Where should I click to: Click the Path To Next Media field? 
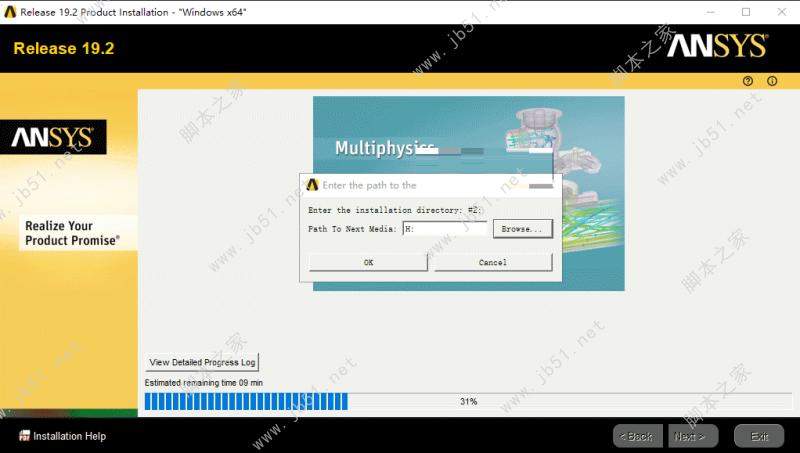[445, 229]
